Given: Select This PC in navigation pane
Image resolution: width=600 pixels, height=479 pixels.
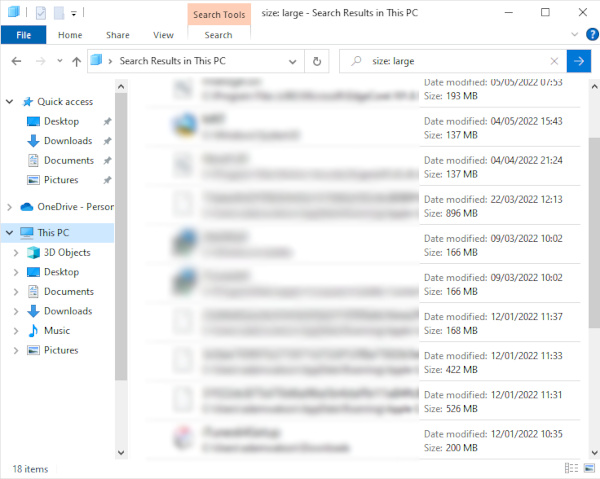Looking at the screenshot, I should coord(53,233).
